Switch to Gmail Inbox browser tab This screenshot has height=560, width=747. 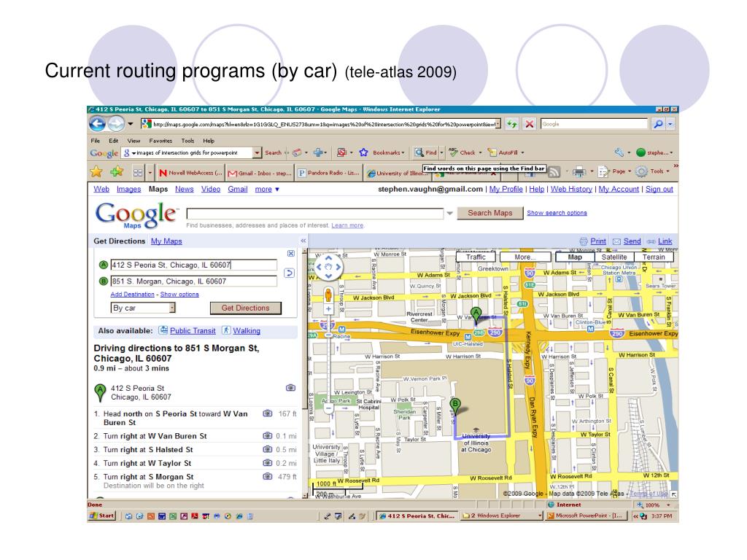(x=259, y=173)
